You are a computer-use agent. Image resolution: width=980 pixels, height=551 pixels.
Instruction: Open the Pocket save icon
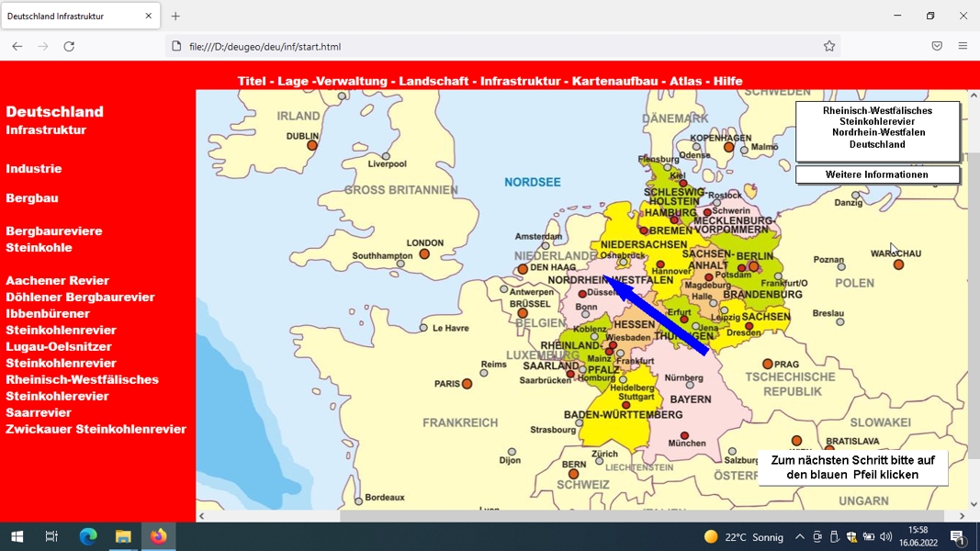(936, 46)
